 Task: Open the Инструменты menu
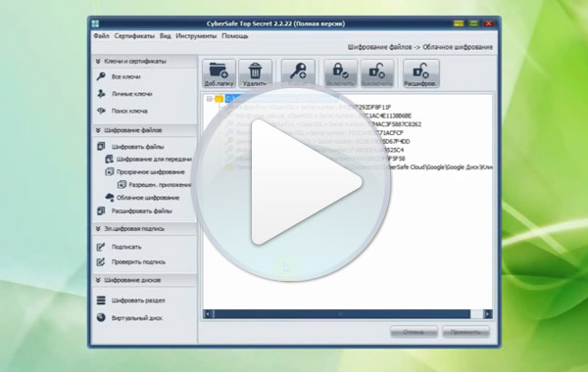click(196, 36)
